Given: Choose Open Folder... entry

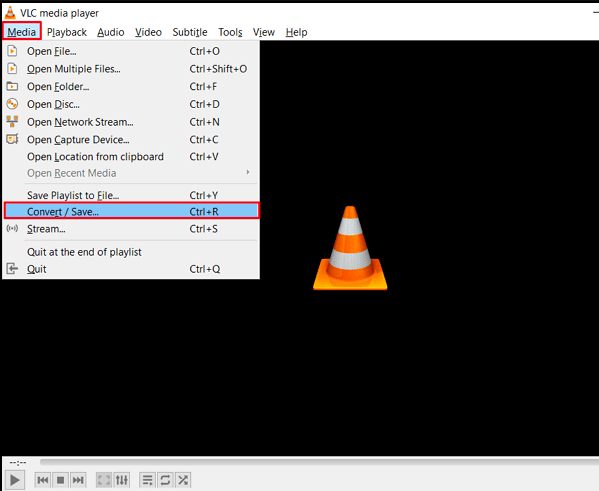Looking at the screenshot, I should pos(131,86).
